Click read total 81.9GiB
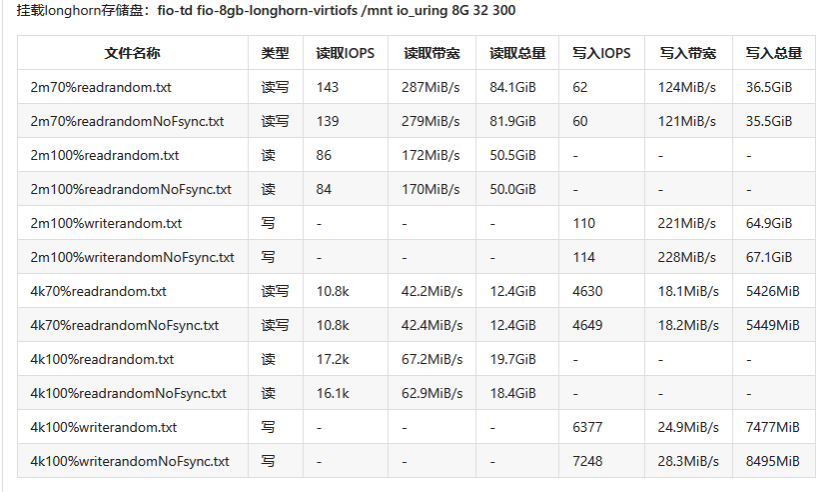831x492 pixels. pos(512,121)
